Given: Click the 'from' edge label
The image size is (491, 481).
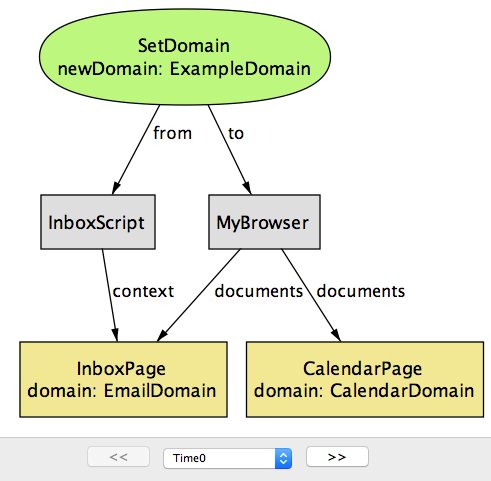Looking at the screenshot, I should pos(172,133).
